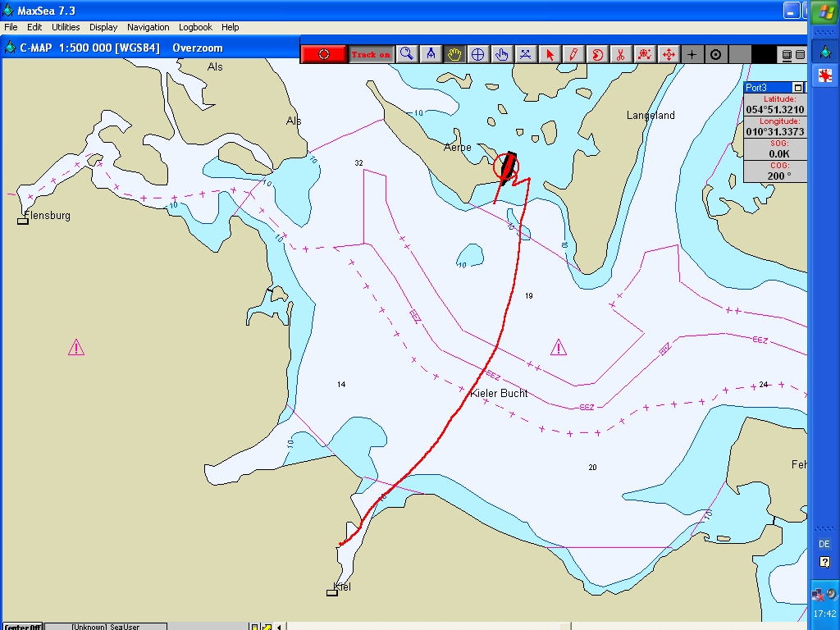Click the COG value 200°
840x630 pixels.
(x=779, y=176)
